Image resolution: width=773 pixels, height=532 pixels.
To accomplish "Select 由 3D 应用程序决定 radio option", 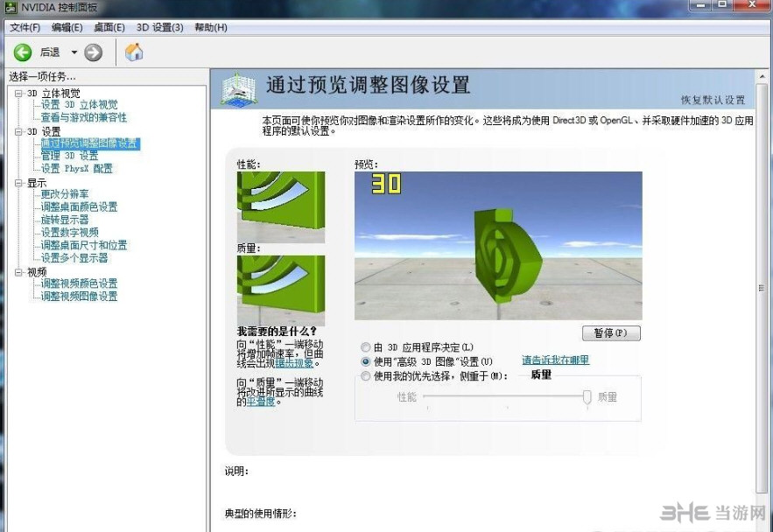I will pos(365,347).
